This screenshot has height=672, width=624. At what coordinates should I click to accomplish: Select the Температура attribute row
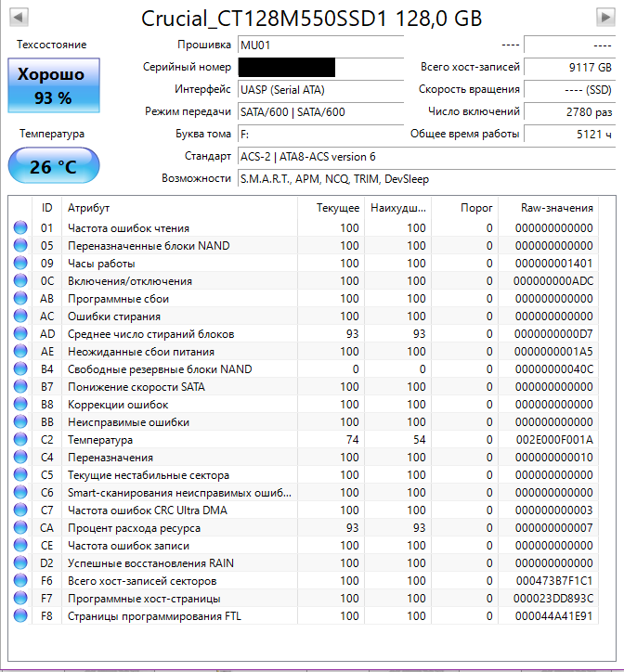pyautogui.click(x=304, y=440)
